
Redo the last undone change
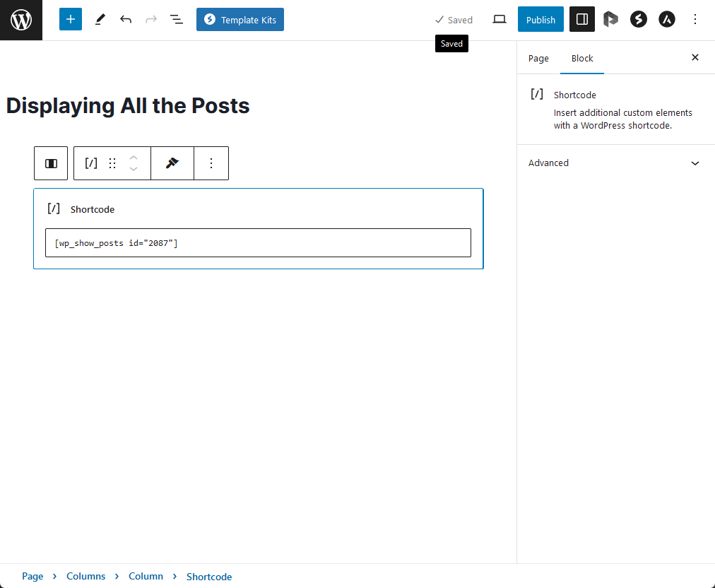click(151, 19)
